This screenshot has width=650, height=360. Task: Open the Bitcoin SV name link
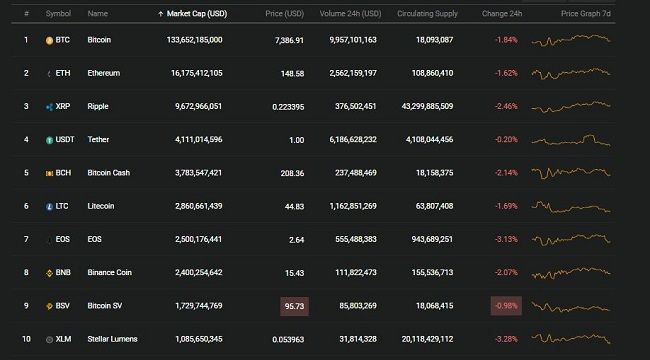[105, 305]
